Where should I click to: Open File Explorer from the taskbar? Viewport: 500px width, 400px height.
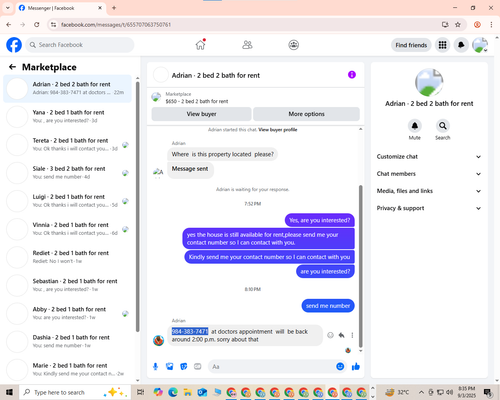pos(187,392)
